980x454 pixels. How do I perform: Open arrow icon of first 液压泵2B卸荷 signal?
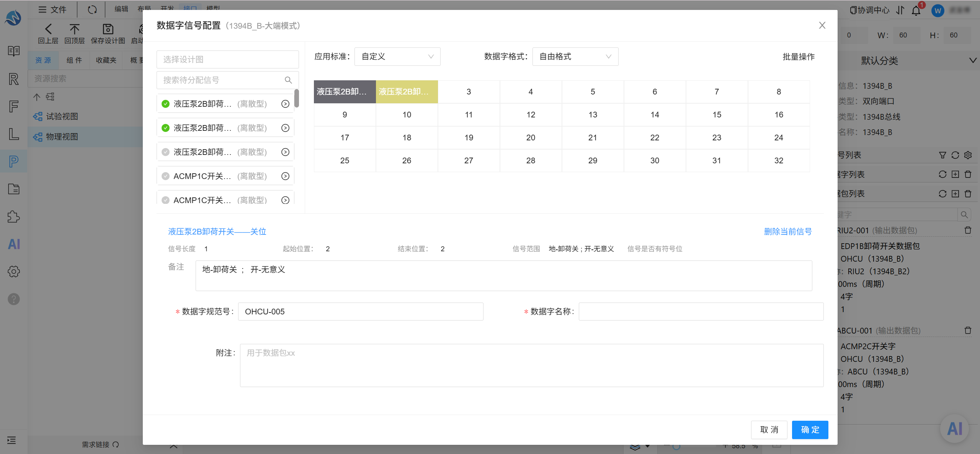click(285, 104)
